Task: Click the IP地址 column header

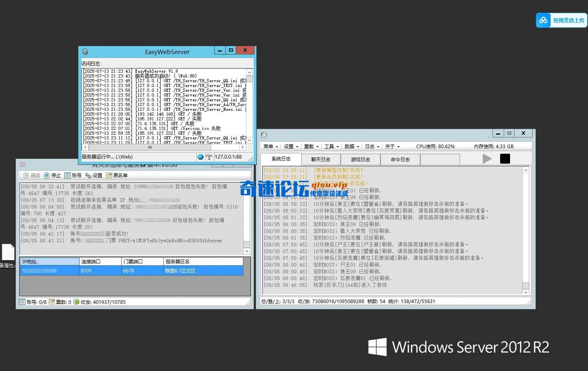Action: click(x=50, y=262)
